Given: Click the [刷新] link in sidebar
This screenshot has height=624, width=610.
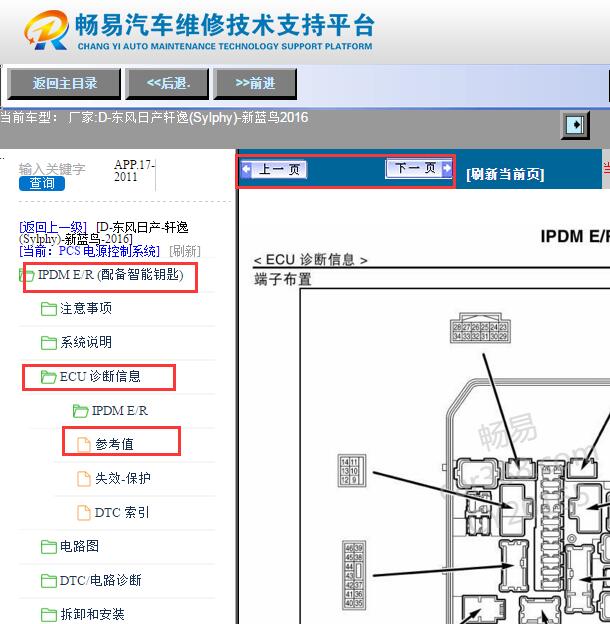Looking at the screenshot, I should [185, 251].
